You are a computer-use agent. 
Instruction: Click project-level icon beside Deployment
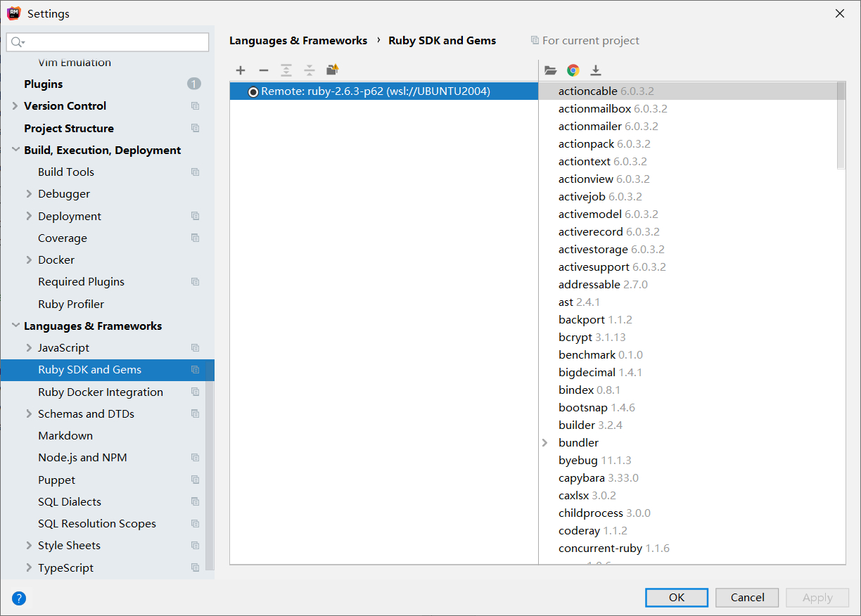click(196, 217)
